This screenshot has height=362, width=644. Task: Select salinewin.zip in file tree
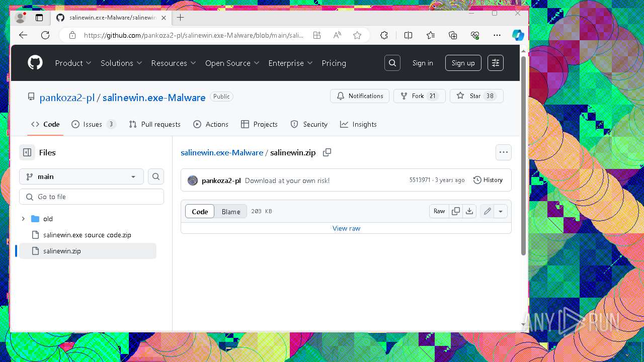coord(87,251)
